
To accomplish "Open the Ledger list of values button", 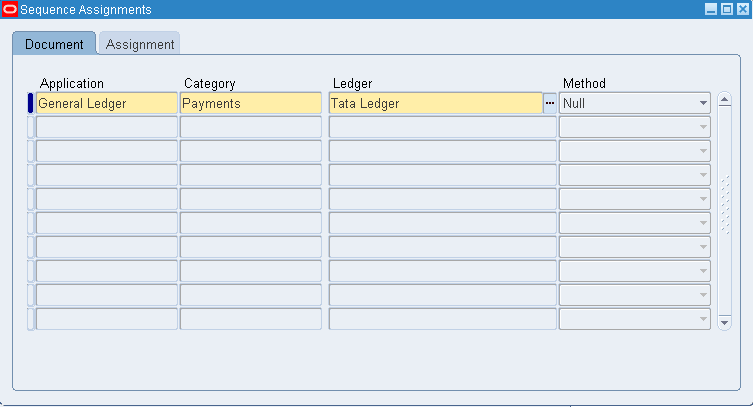I will click(x=550, y=103).
